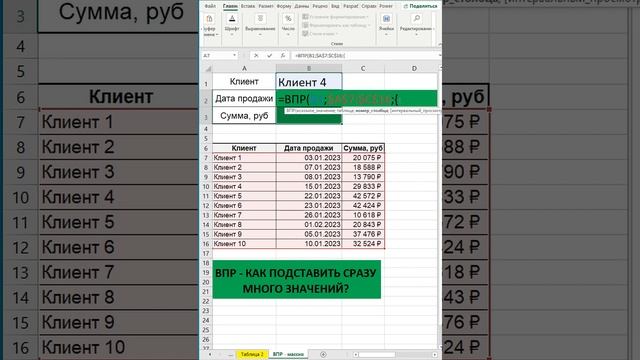
Task: Click the Дата продажи label cell A2
Action: [x=244, y=99]
